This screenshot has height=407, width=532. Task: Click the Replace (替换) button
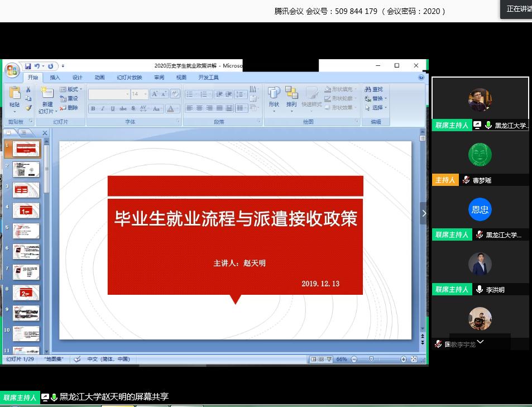coord(375,98)
